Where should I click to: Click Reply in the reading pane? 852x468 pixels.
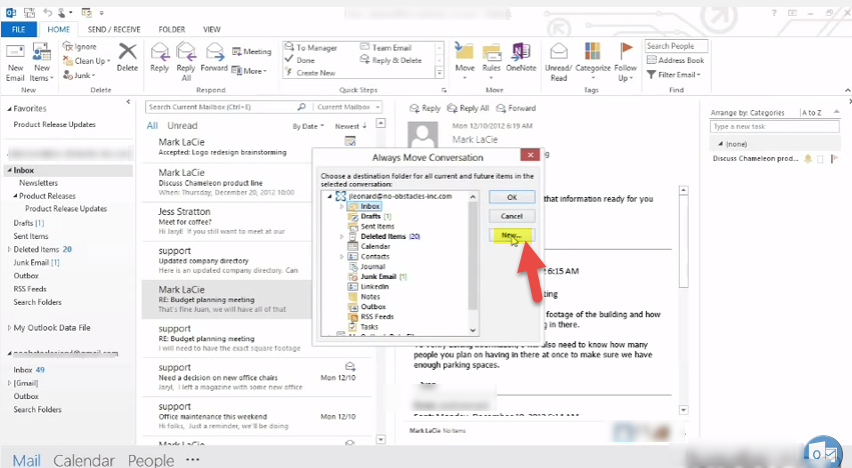click(x=425, y=108)
